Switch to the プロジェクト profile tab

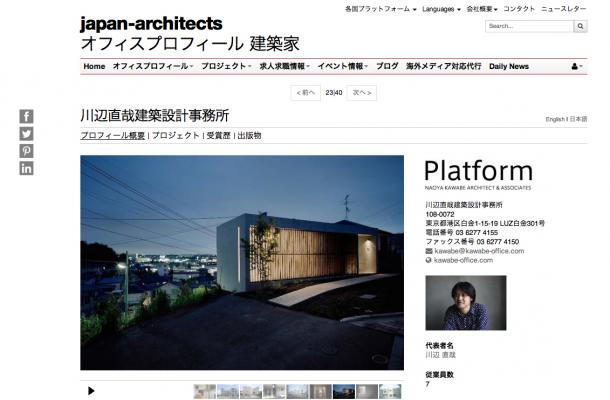pos(176,135)
